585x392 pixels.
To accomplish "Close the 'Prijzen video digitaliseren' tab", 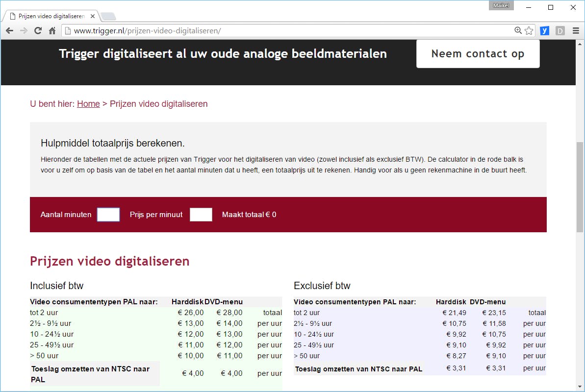I will (93, 16).
